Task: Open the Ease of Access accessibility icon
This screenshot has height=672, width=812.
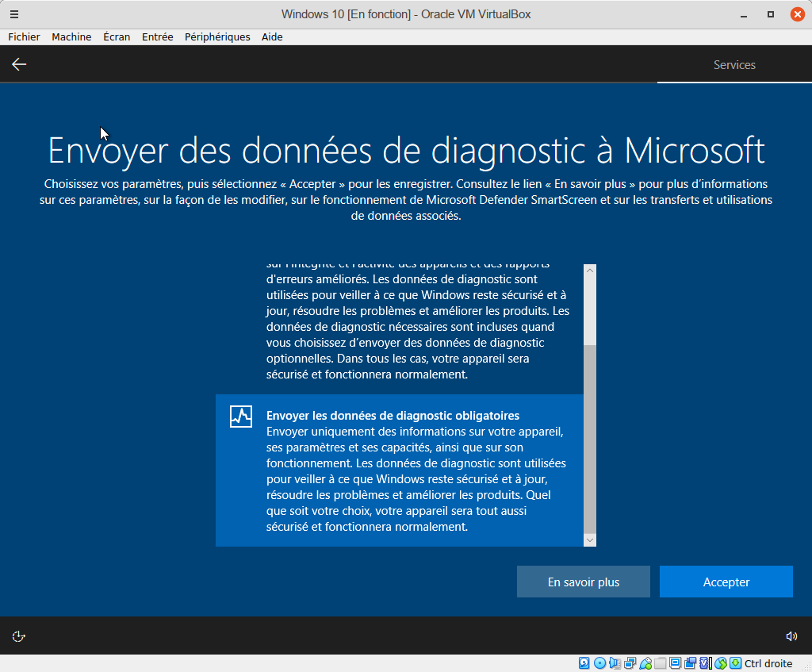Action: (x=19, y=636)
